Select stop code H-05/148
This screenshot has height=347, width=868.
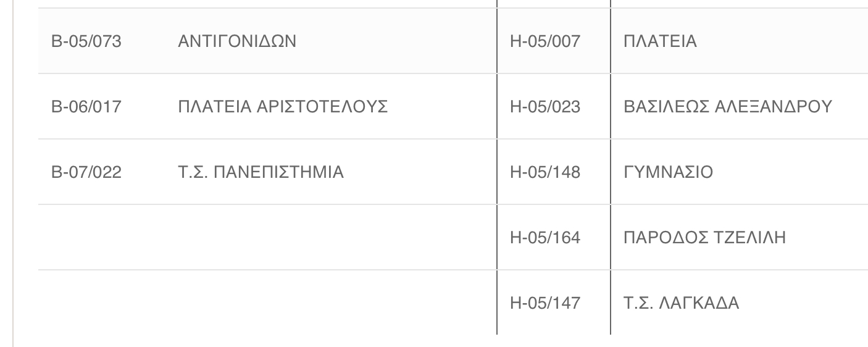pos(545,172)
